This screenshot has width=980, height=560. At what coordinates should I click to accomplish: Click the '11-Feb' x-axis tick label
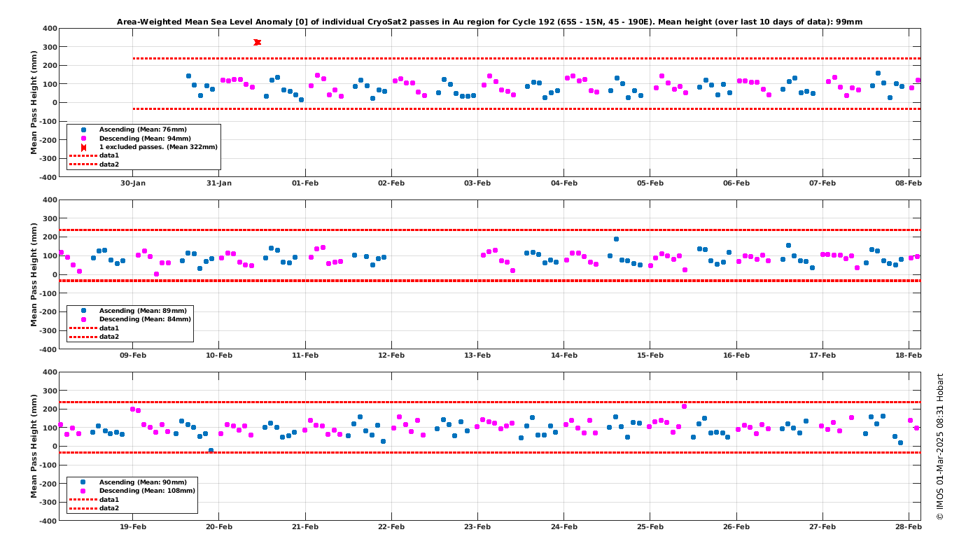[305, 356]
